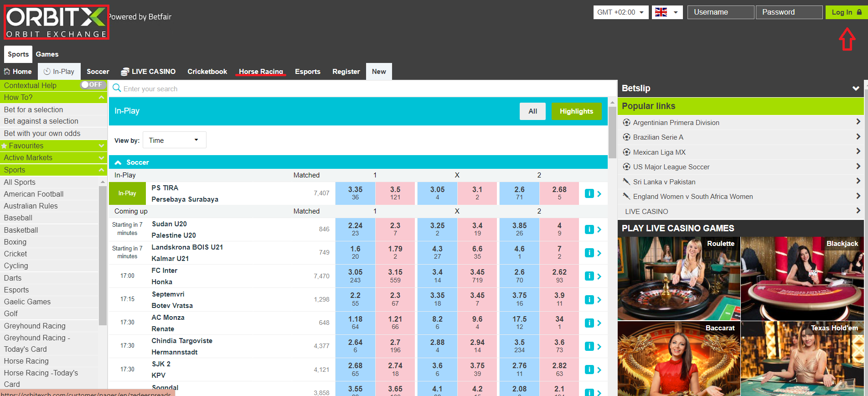Viewport: 868px width, 396px height.
Task: Click cricket icon for Sri Lanka v Pakistan
Action: pyautogui.click(x=626, y=182)
